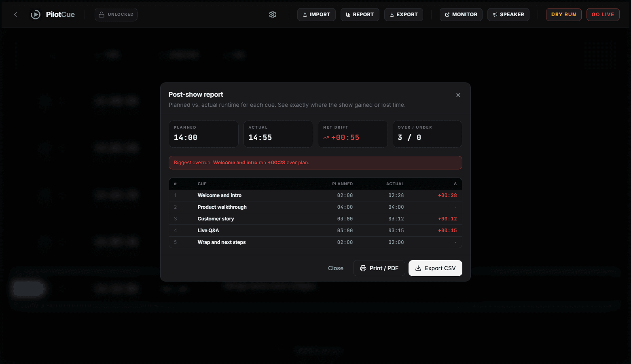Click the GO LIVE button
Viewport: 631px width, 364px height.
click(603, 15)
